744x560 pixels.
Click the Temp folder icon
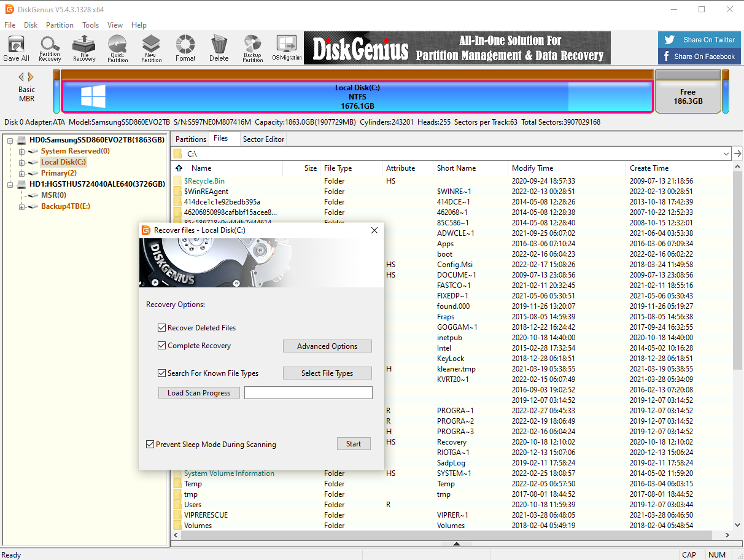tap(177, 484)
